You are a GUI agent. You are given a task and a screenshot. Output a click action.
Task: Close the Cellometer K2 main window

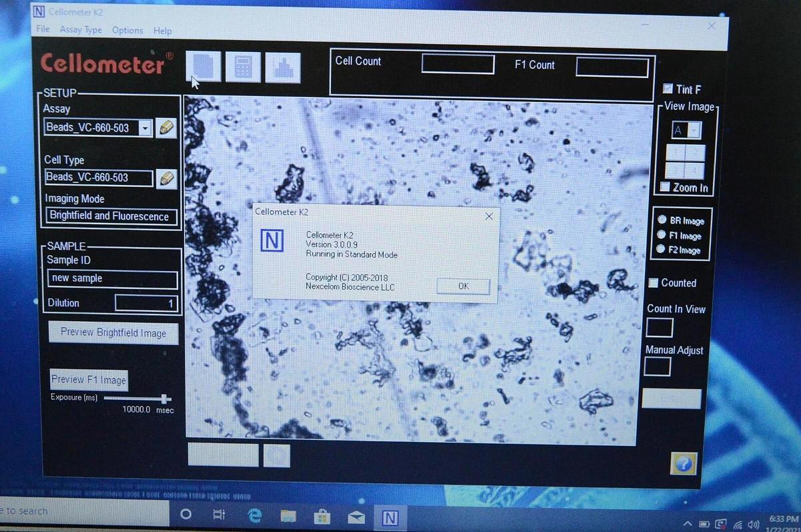click(x=712, y=25)
